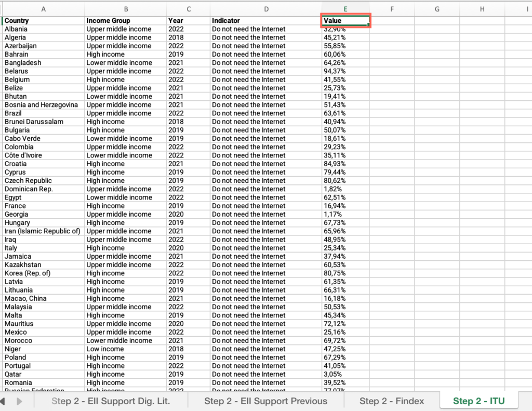The height and width of the screenshot is (411, 532).
Task: Select the year cell for Georgia
Action: (188, 215)
